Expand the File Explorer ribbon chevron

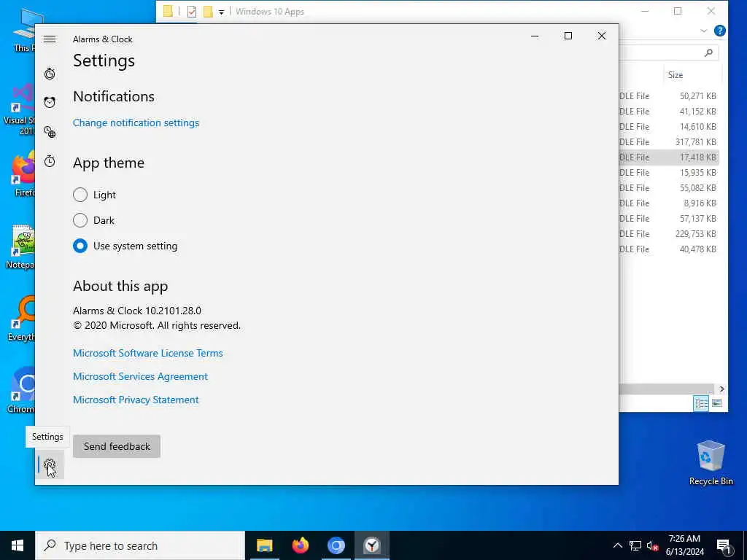point(704,31)
